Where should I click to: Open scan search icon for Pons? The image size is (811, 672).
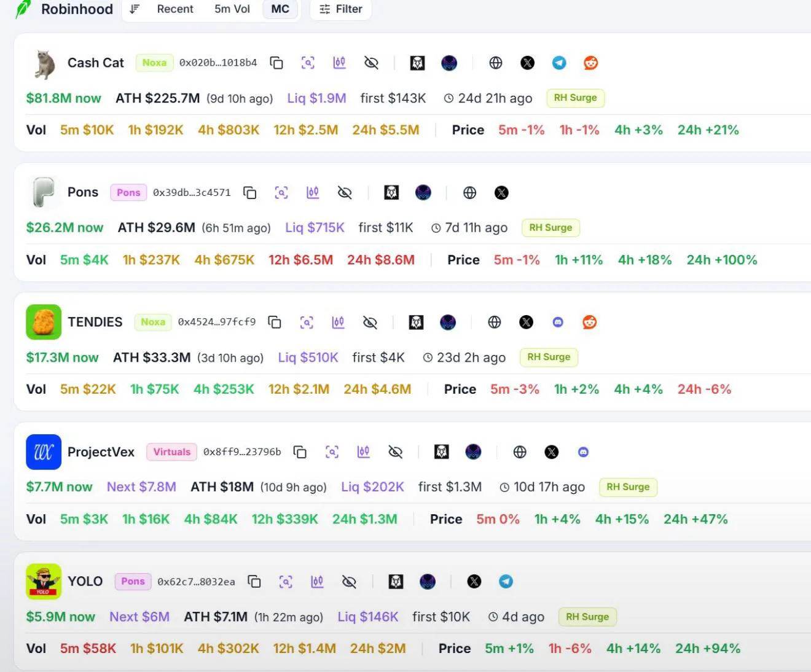pyautogui.click(x=281, y=193)
